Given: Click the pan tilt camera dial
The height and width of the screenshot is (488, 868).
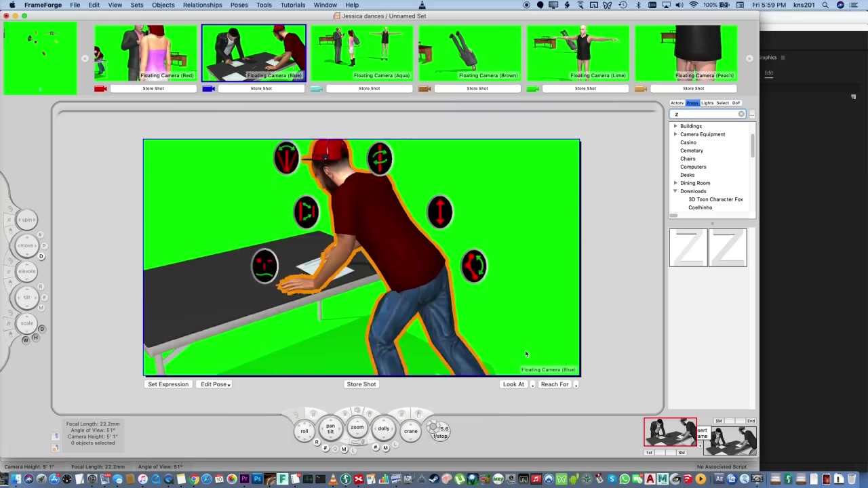Looking at the screenshot, I should [330, 429].
